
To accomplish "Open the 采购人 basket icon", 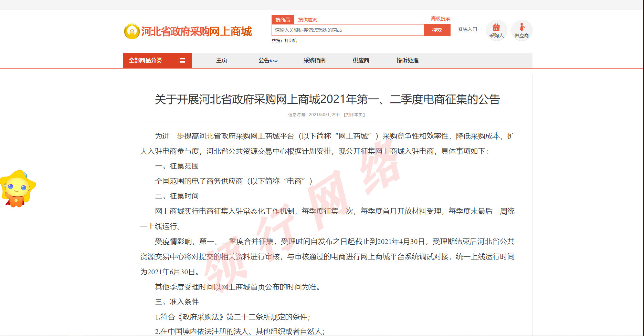I will click(x=496, y=30).
